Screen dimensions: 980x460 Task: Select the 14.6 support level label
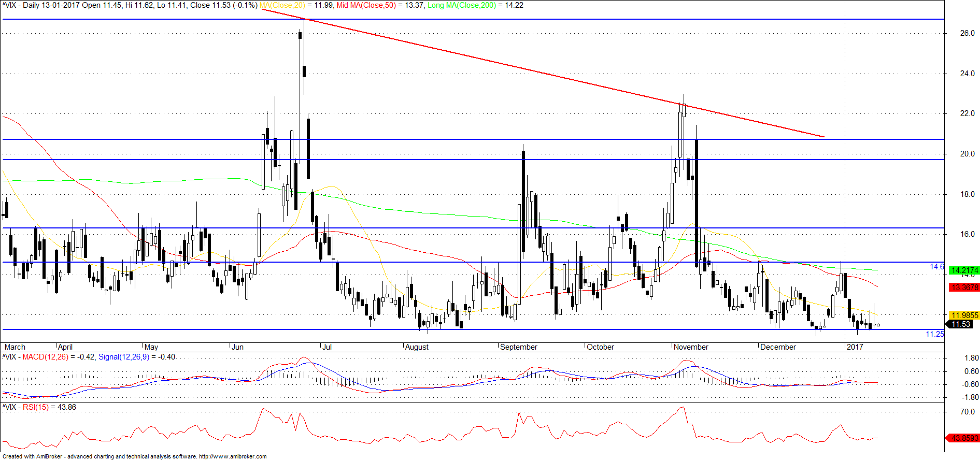pyautogui.click(x=937, y=267)
